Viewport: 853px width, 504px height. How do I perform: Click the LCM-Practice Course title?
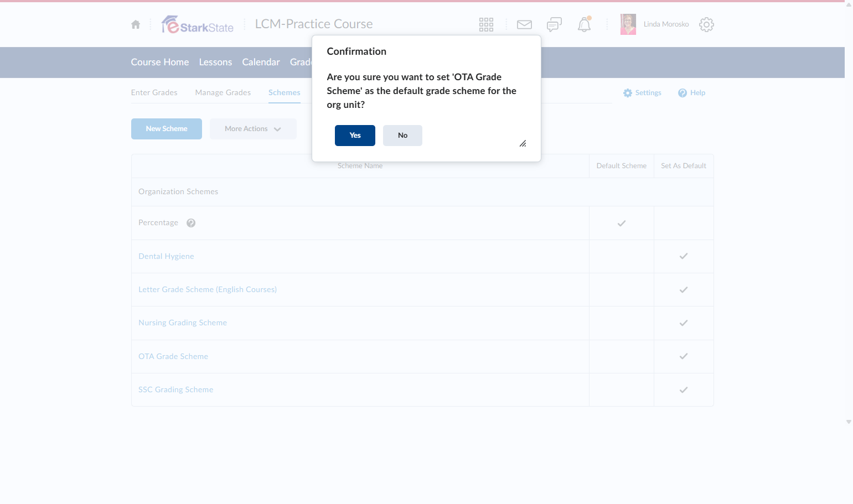pyautogui.click(x=314, y=24)
